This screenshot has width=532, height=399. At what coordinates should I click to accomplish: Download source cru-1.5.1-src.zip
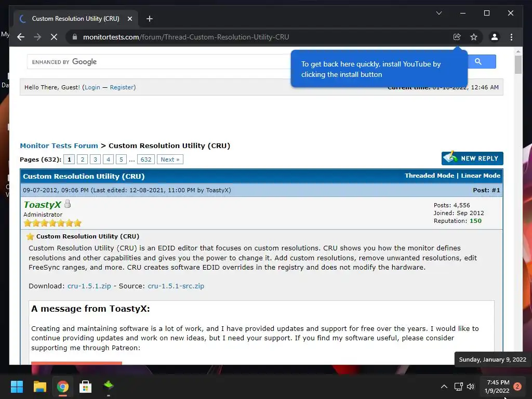(176, 286)
